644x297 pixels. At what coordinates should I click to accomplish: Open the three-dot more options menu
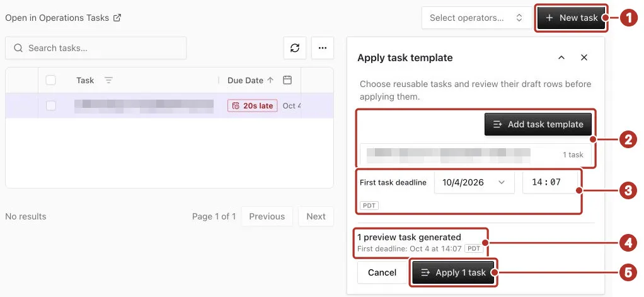tap(323, 48)
